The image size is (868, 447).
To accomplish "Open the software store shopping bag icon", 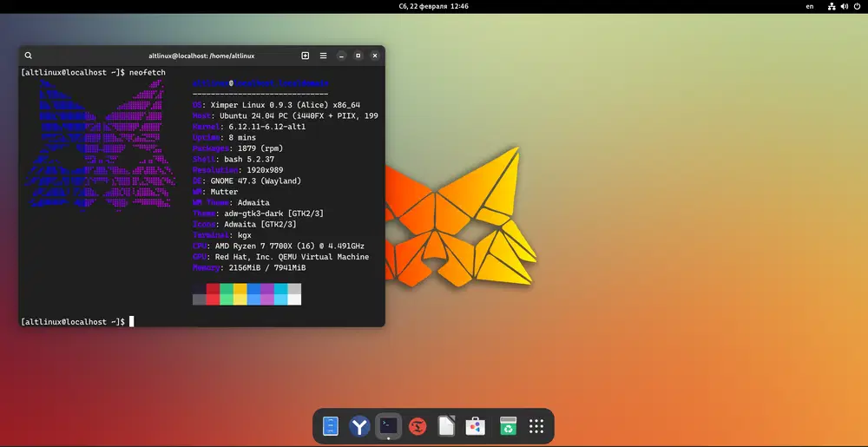I will pos(475,426).
